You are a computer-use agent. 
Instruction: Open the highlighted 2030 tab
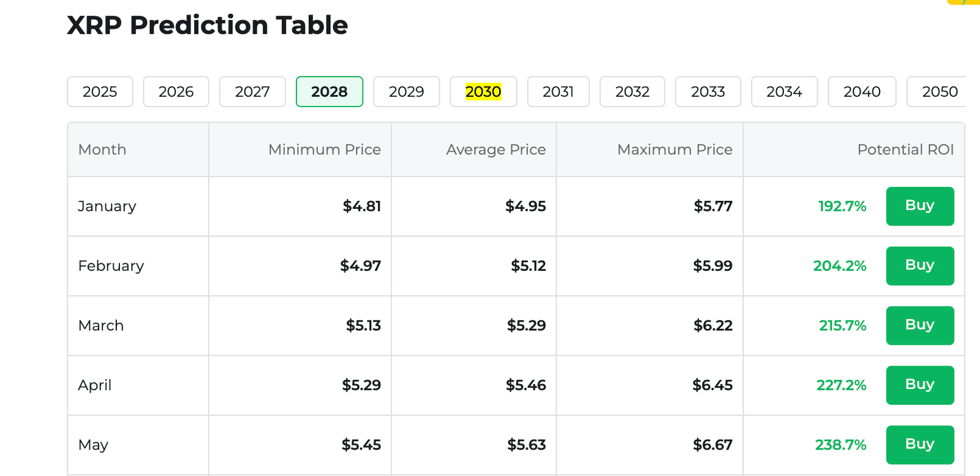click(x=483, y=91)
